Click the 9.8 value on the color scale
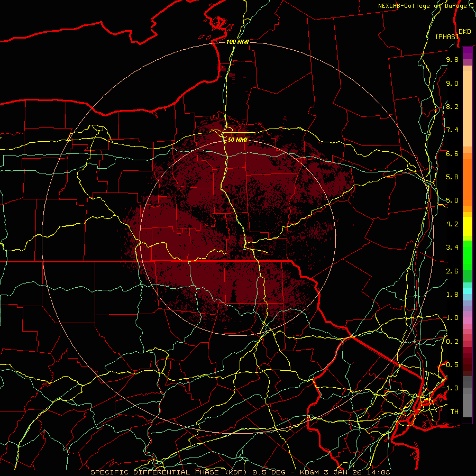 point(452,60)
